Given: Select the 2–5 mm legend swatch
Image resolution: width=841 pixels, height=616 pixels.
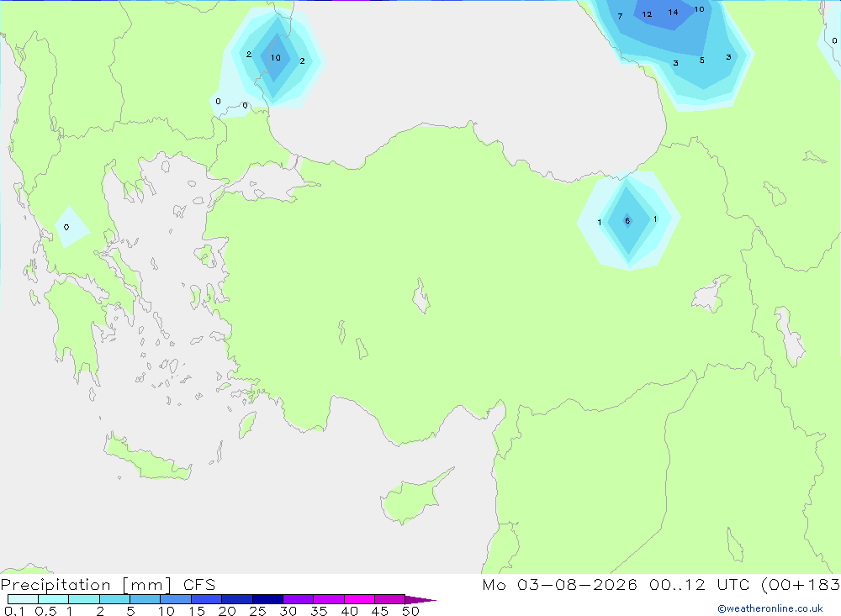Looking at the screenshot, I should tap(114, 599).
